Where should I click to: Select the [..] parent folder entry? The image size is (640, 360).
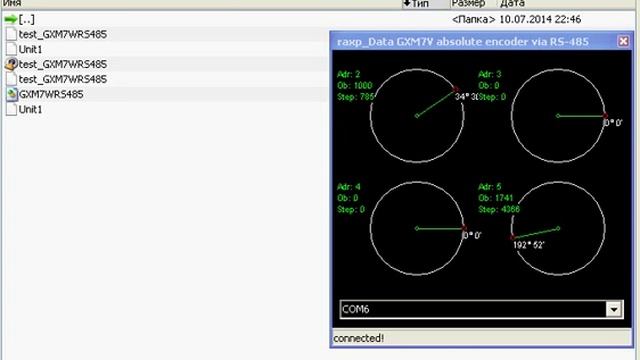tap(27, 19)
